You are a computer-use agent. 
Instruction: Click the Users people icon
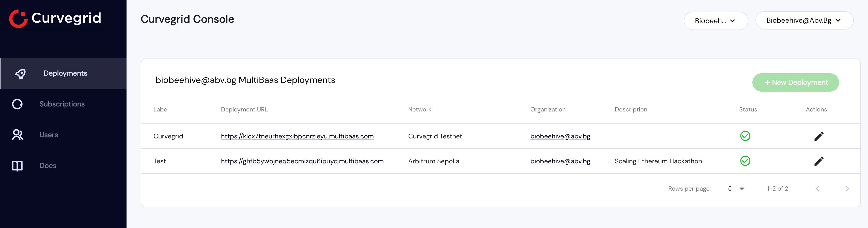(17, 135)
